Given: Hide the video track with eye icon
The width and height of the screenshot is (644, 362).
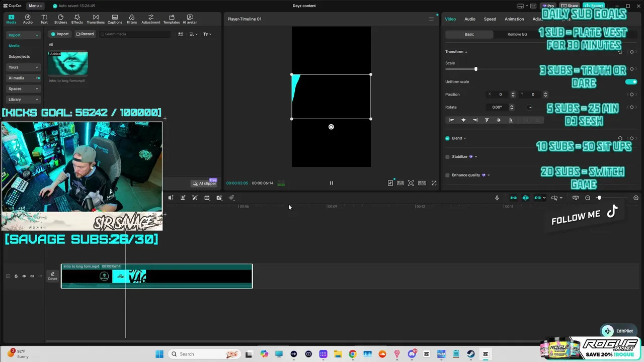Looking at the screenshot, I should point(24,276).
